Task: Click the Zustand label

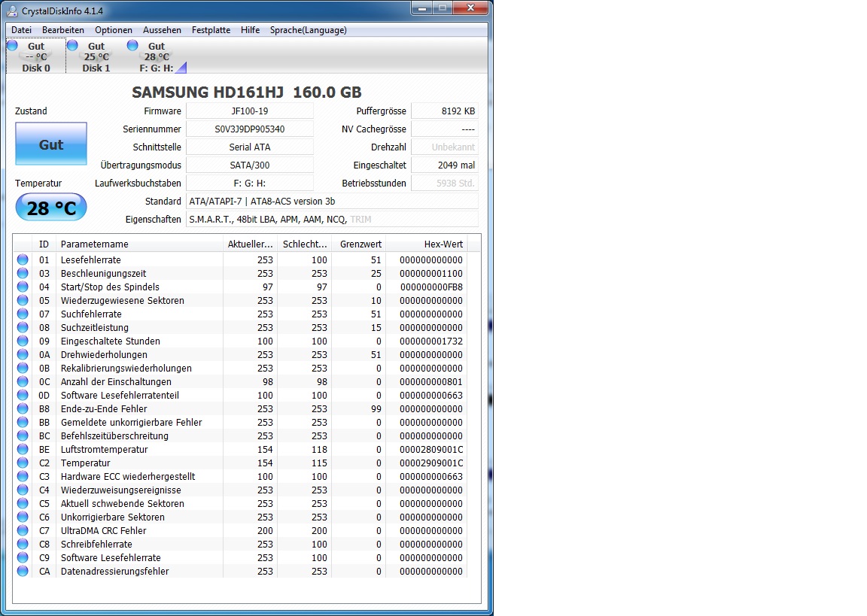Action: pyautogui.click(x=31, y=111)
